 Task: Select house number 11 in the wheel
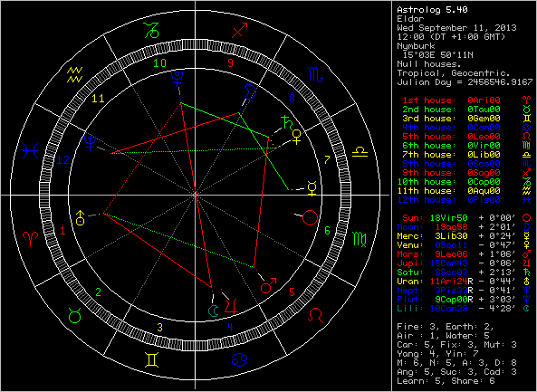tap(99, 99)
